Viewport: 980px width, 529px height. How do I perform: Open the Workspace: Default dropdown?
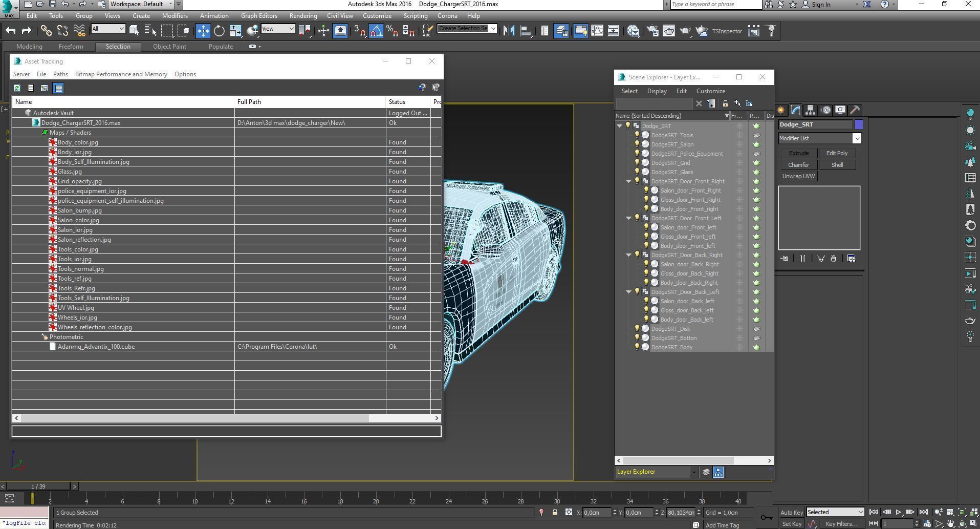coord(142,4)
